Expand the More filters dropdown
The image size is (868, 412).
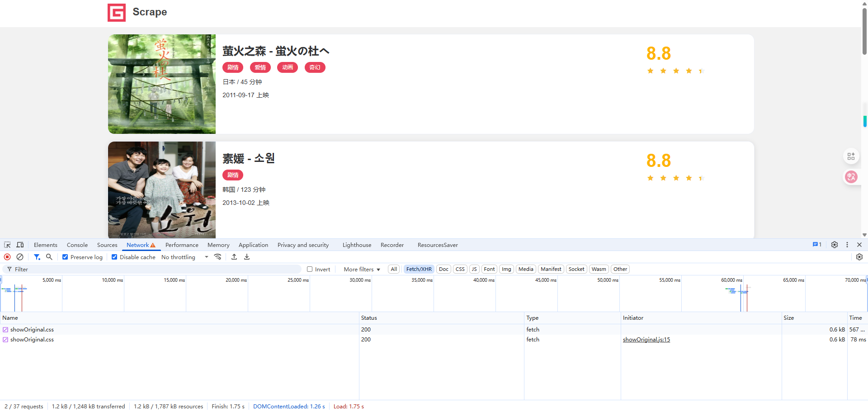pyautogui.click(x=362, y=269)
